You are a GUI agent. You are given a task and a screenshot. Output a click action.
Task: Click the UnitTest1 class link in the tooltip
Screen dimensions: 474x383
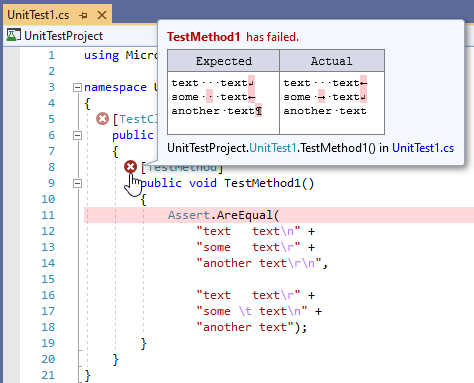point(273,148)
